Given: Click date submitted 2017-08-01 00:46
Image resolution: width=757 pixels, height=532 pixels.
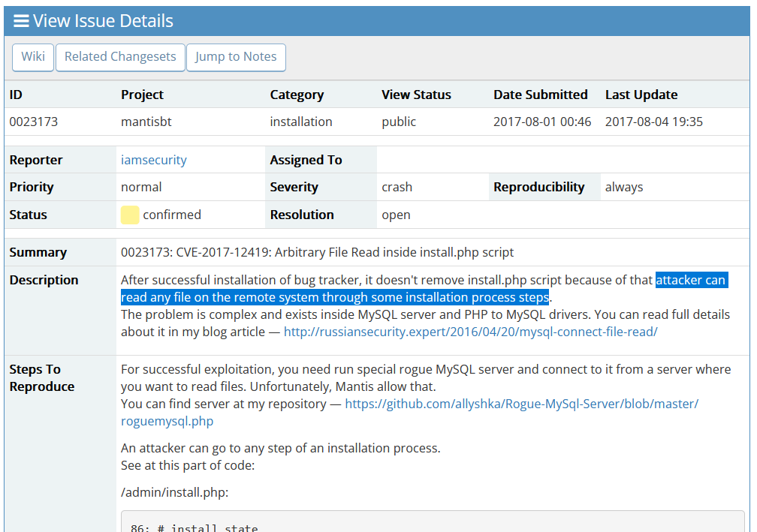Looking at the screenshot, I should (542, 122).
